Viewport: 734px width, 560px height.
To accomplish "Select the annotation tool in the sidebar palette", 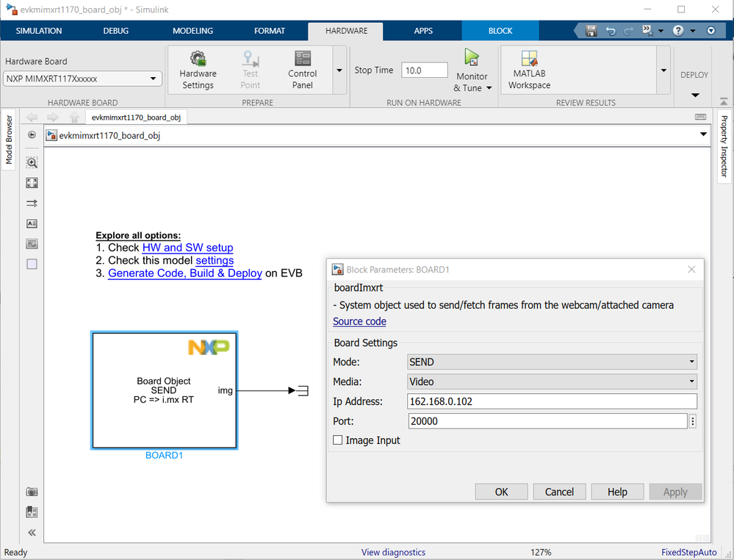I will pos(32,223).
